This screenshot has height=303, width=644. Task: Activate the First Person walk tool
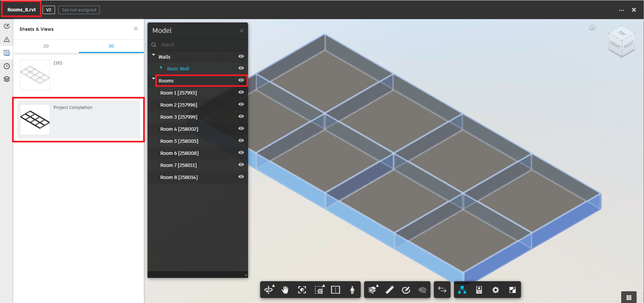(352, 290)
